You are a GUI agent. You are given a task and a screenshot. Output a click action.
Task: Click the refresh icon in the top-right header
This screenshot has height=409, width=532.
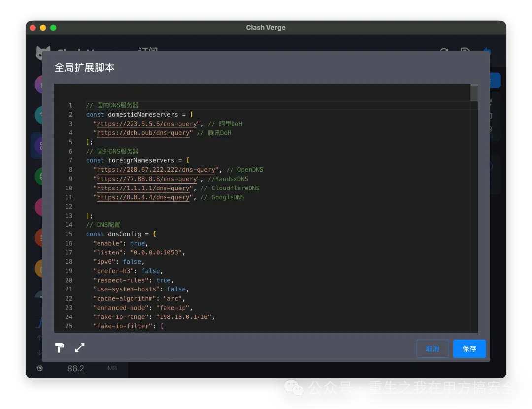pos(444,53)
